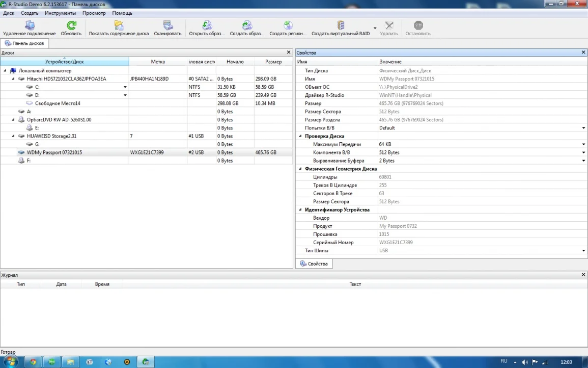The height and width of the screenshot is (368, 588).
Task: Open dropdown arrow next to Create virtual RAID
Action: [x=375, y=28]
